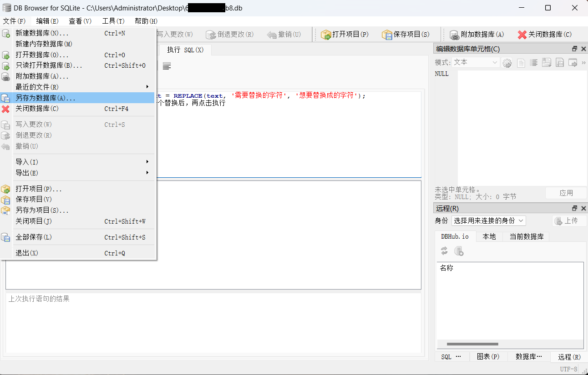Choose 另存为数据库(A)... menu item
This screenshot has height=375, width=588.
pos(78,98)
